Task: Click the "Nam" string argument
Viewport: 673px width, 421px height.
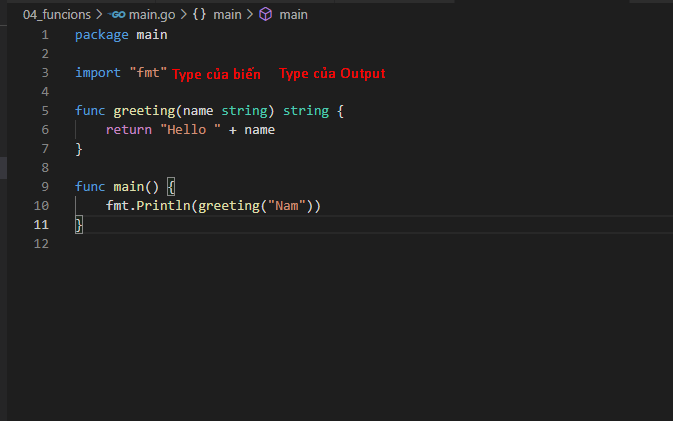Action: [x=287, y=206]
